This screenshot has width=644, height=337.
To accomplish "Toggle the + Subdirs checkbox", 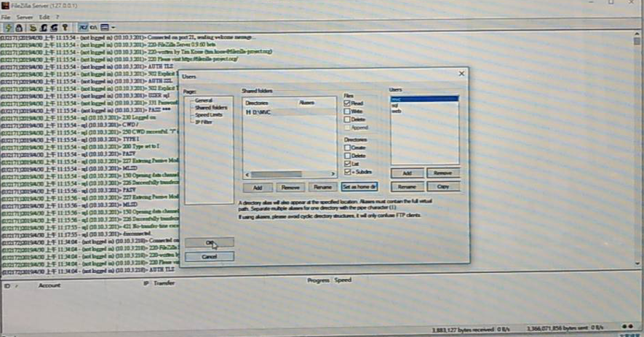I will pyautogui.click(x=347, y=172).
